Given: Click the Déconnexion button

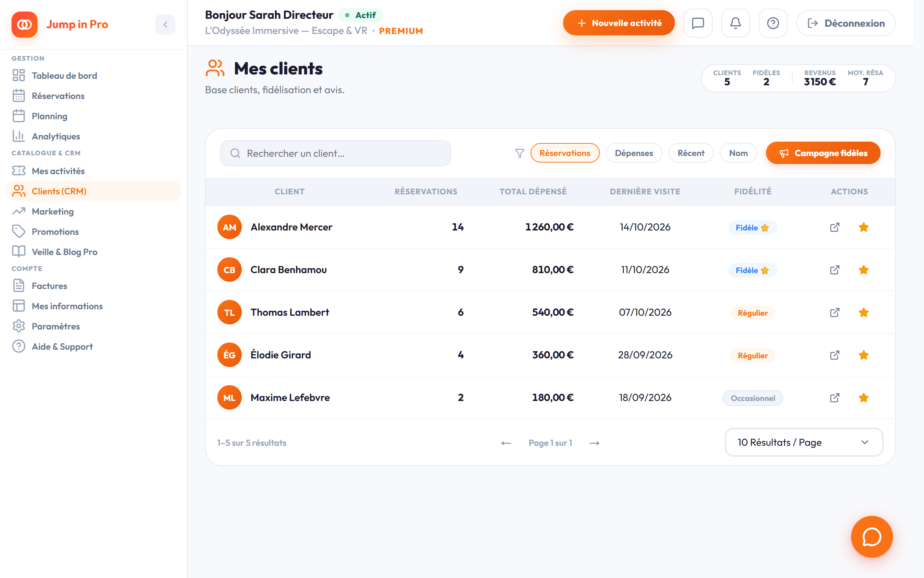Looking at the screenshot, I should point(846,23).
